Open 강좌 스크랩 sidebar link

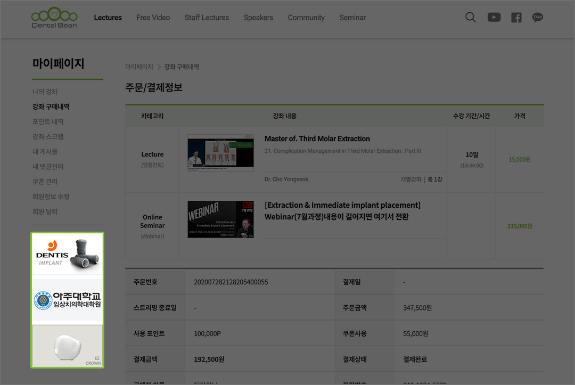48,137
